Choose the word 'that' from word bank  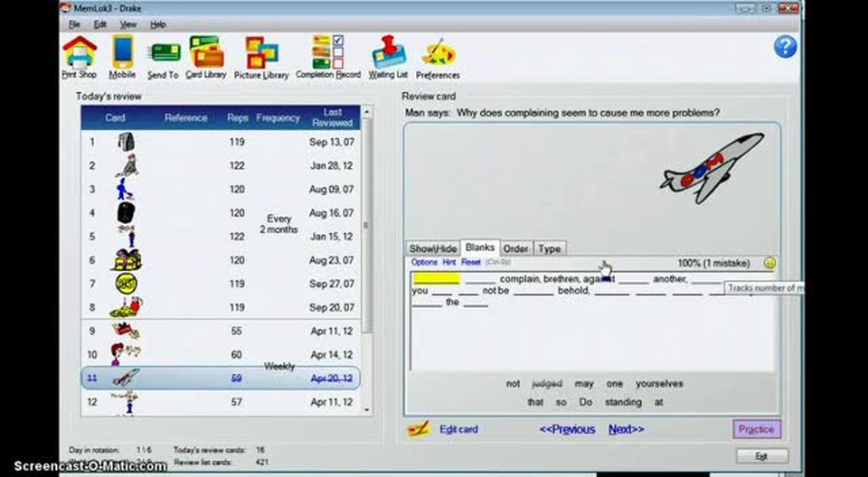coord(535,402)
